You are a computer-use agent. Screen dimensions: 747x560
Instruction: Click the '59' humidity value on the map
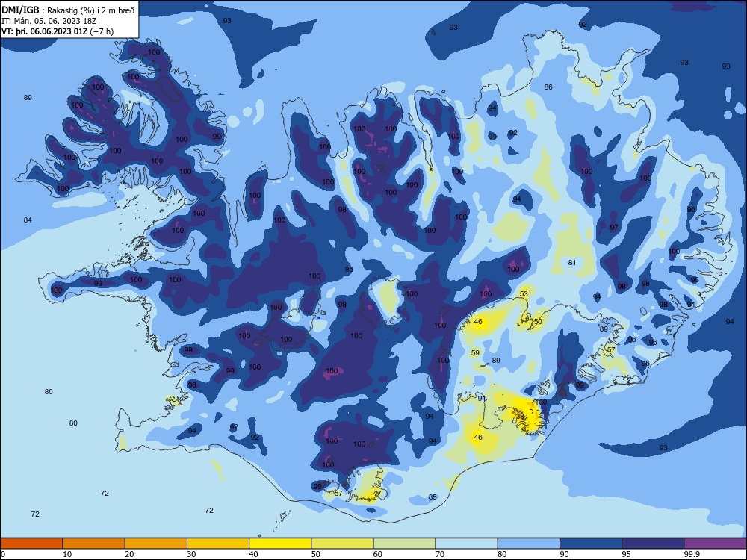pyautogui.click(x=475, y=353)
